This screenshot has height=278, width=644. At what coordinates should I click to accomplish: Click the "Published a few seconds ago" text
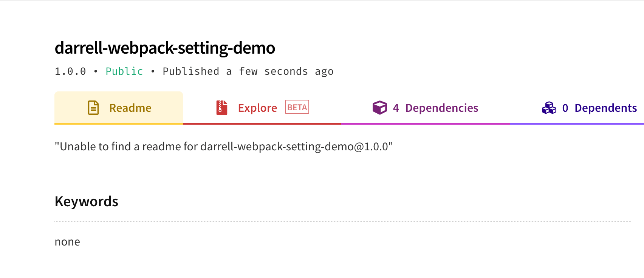point(248,71)
